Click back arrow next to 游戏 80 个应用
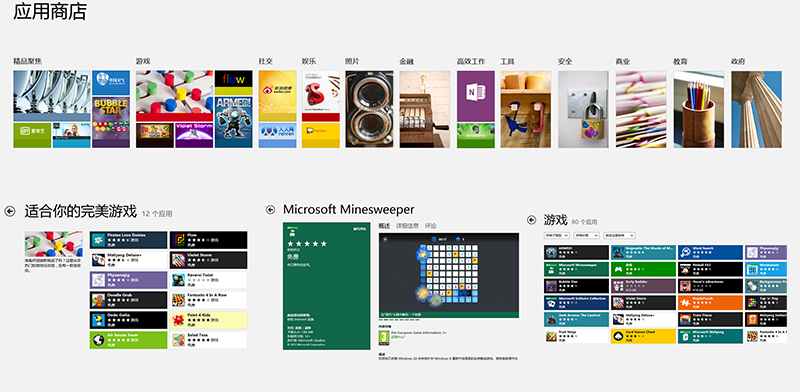This screenshot has width=800, height=392. coord(532,220)
